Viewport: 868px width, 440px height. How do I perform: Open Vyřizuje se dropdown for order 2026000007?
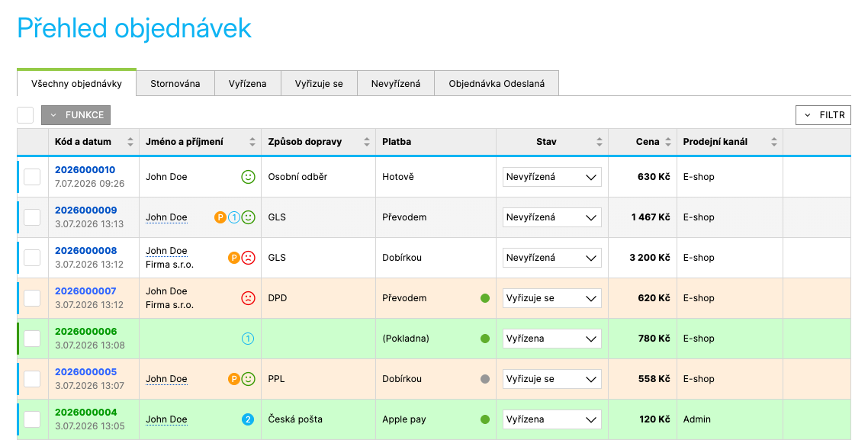(552, 297)
